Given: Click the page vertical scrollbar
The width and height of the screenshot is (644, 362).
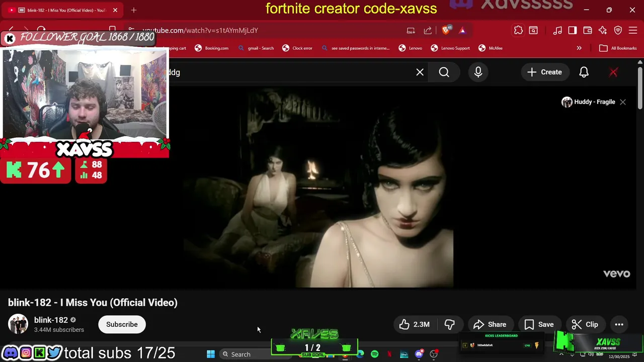Looking at the screenshot, I should [640, 88].
